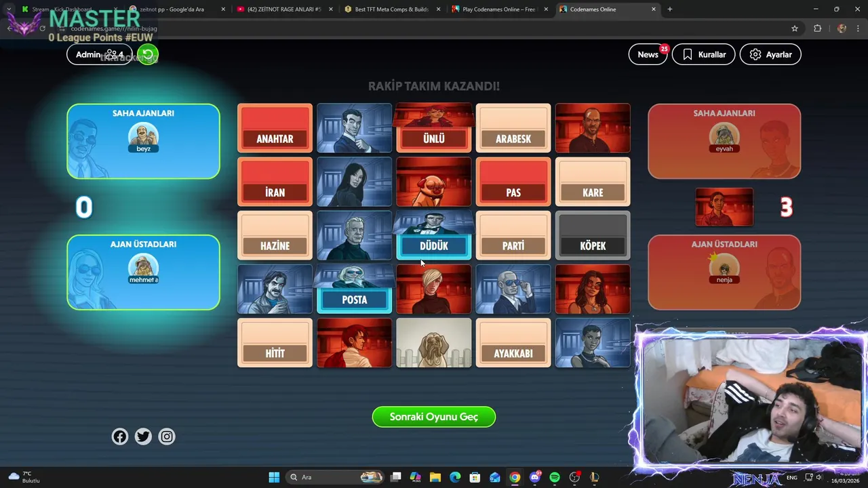Open the browser extensions puzzle icon

(817, 28)
